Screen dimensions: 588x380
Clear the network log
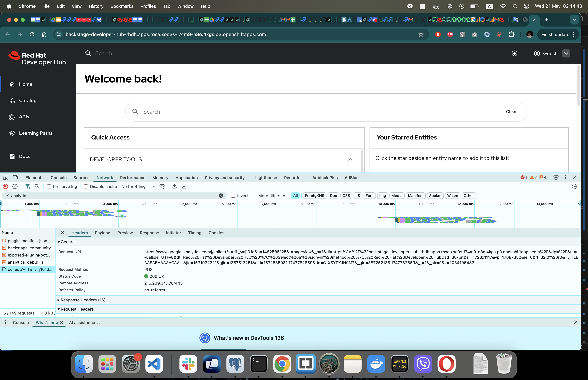pyautogui.click(x=15, y=187)
